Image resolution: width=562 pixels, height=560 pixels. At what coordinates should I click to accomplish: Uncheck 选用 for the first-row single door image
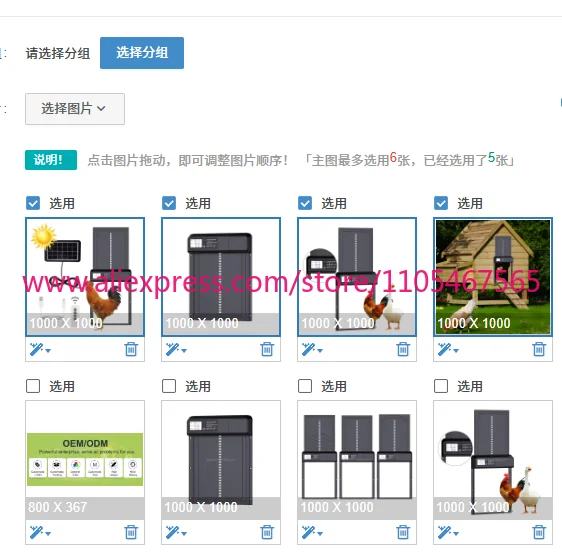point(169,203)
